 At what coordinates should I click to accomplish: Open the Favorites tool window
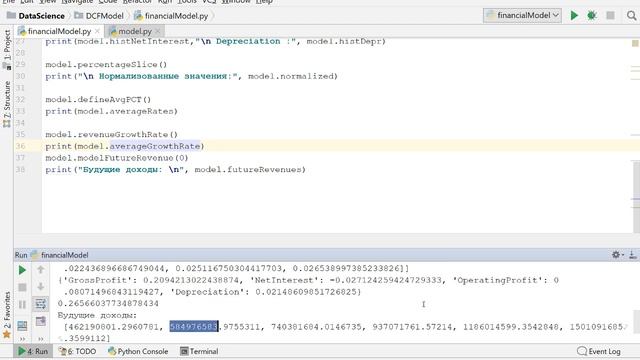7,314
